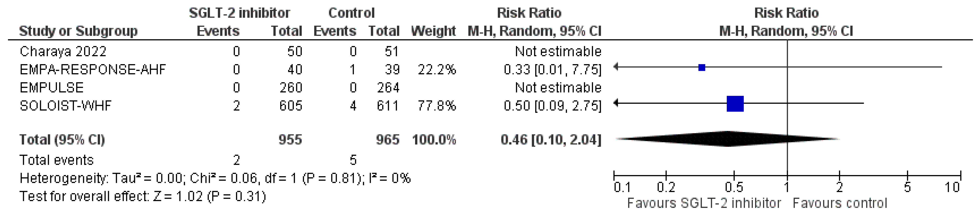This screenshot has width=980, height=214.
Task: Click the EMPA-RESPONSE-AHF study name
Action: click(x=93, y=69)
